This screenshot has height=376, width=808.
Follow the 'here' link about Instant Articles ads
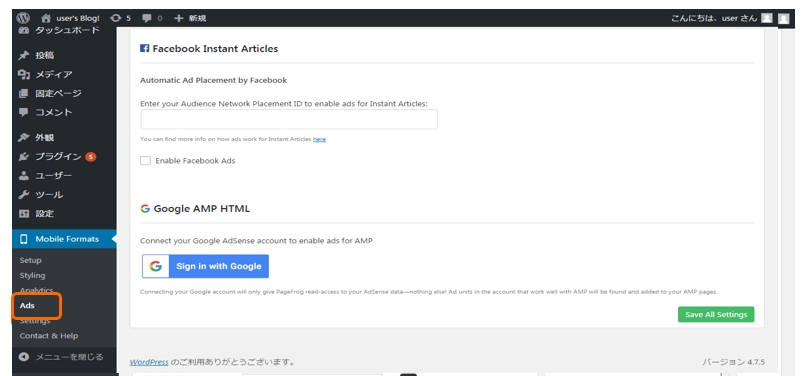[319, 139]
